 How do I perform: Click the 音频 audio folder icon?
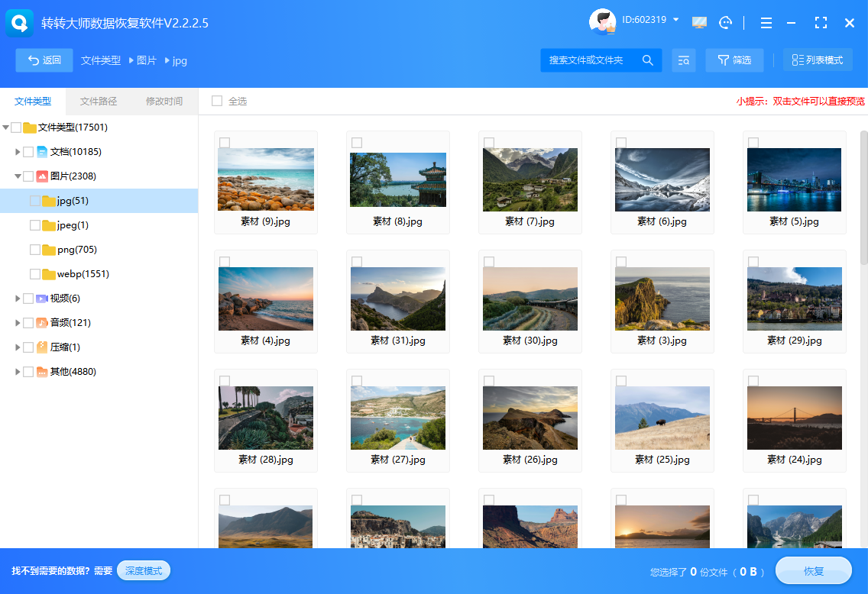tap(42, 323)
